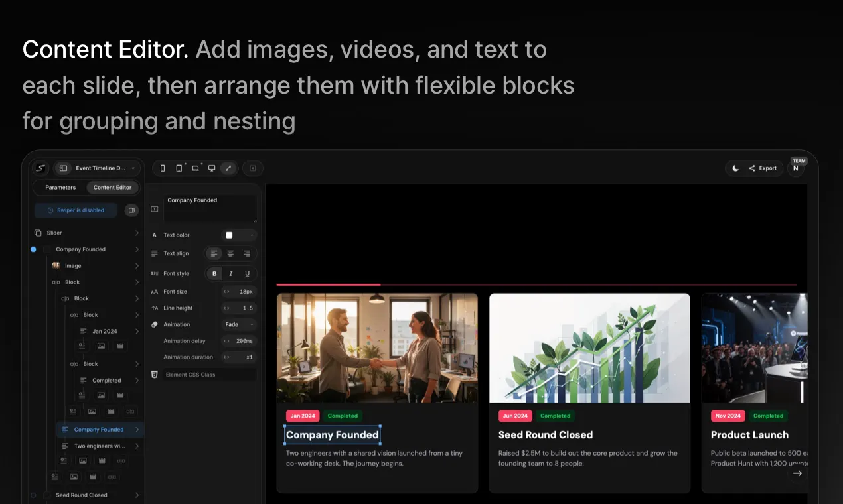Click the add image icon directly below Jan 2024 row

[x=101, y=346]
